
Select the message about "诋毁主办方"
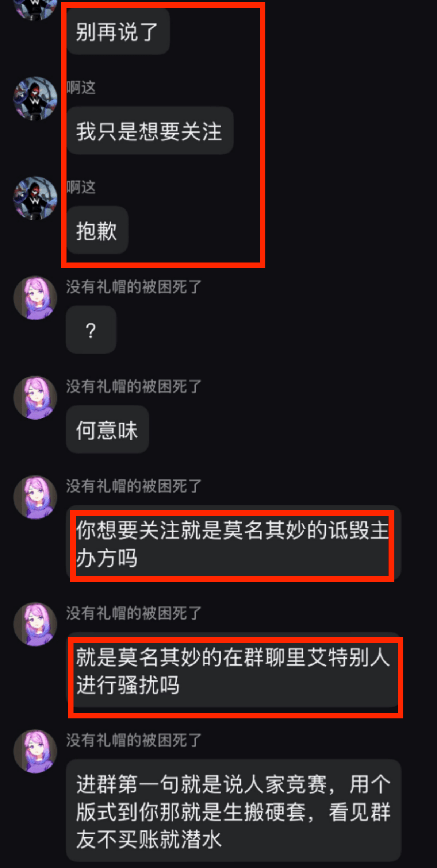234,543
